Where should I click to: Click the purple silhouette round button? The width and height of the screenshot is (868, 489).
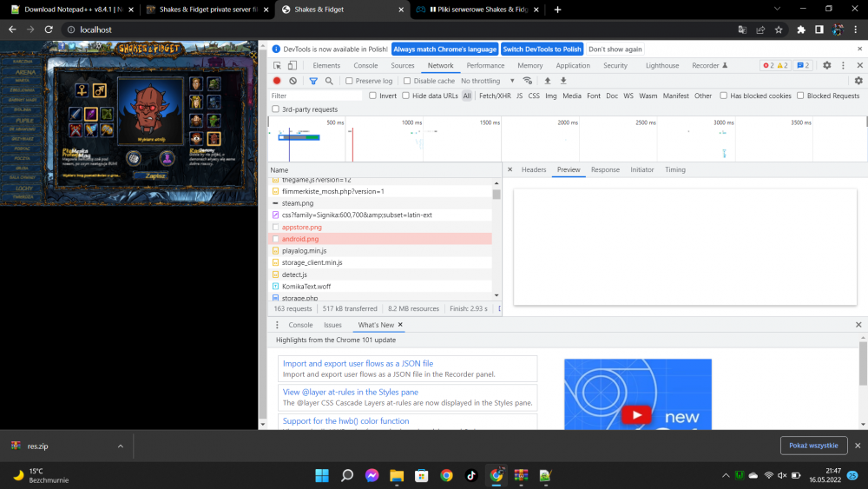pyautogui.click(x=167, y=159)
